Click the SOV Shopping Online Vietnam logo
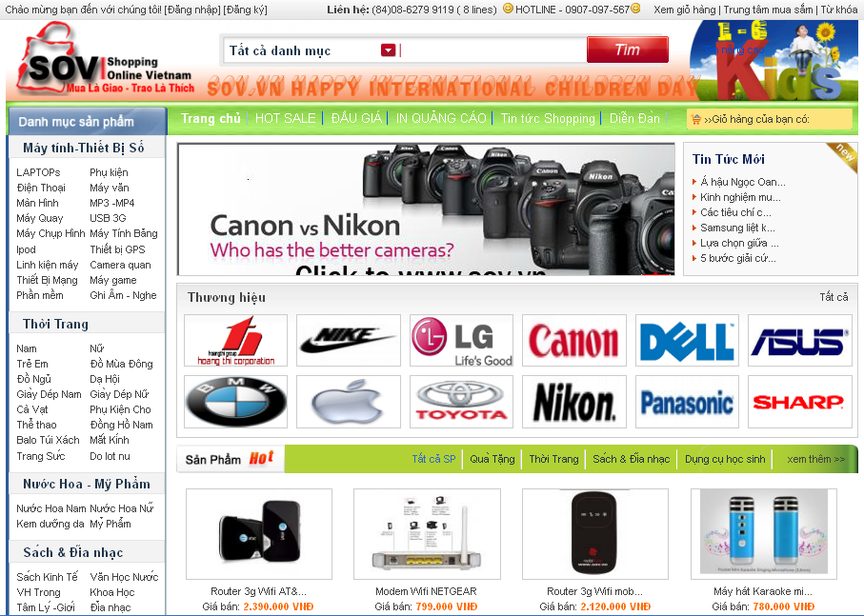This screenshot has width=864, height=616. click(x=105, y=65)
